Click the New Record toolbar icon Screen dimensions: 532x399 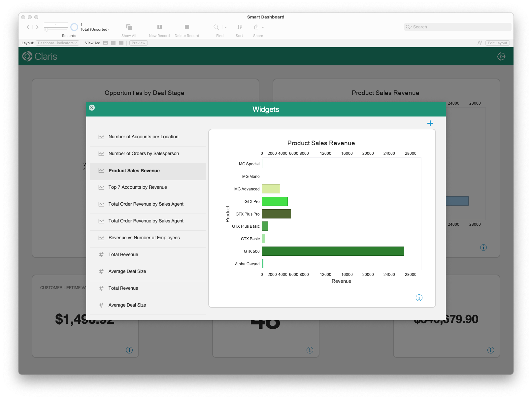159,27
